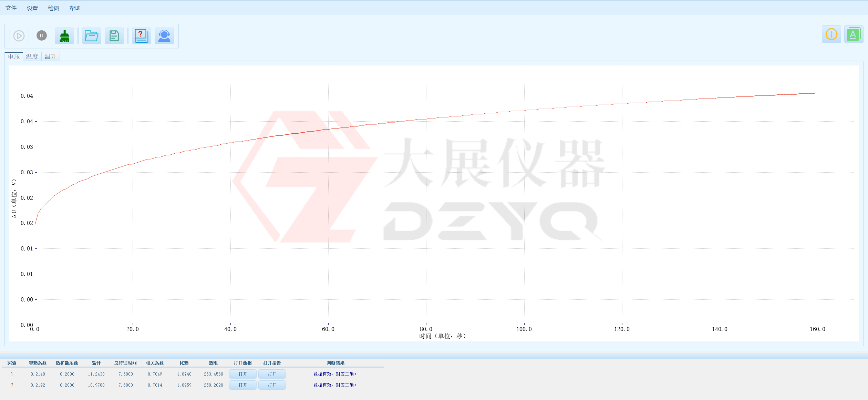Click the play/start acquisition icon

(19, 35)
